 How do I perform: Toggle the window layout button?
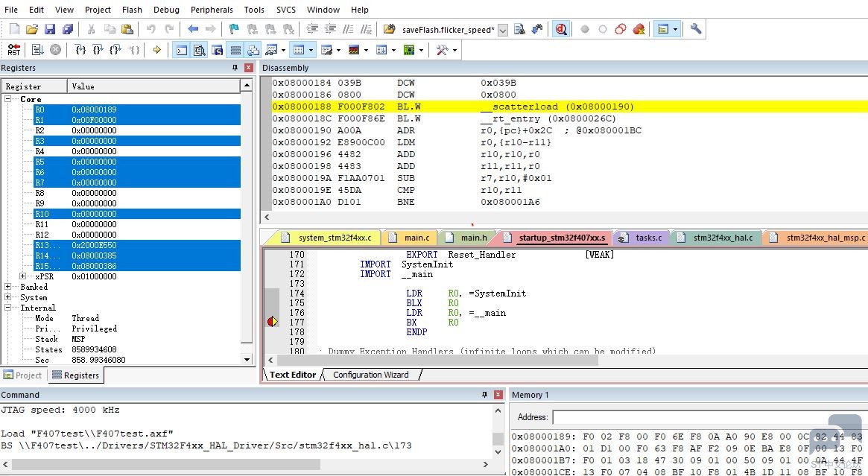point(663,29)
